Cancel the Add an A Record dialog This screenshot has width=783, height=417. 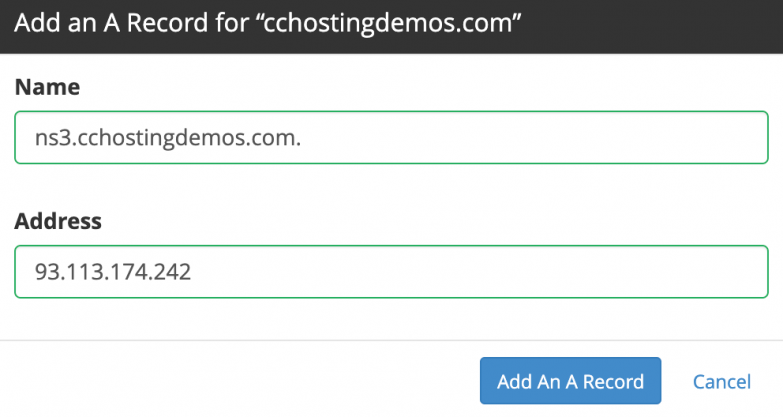pyautogui.click(x=721, y=381)
